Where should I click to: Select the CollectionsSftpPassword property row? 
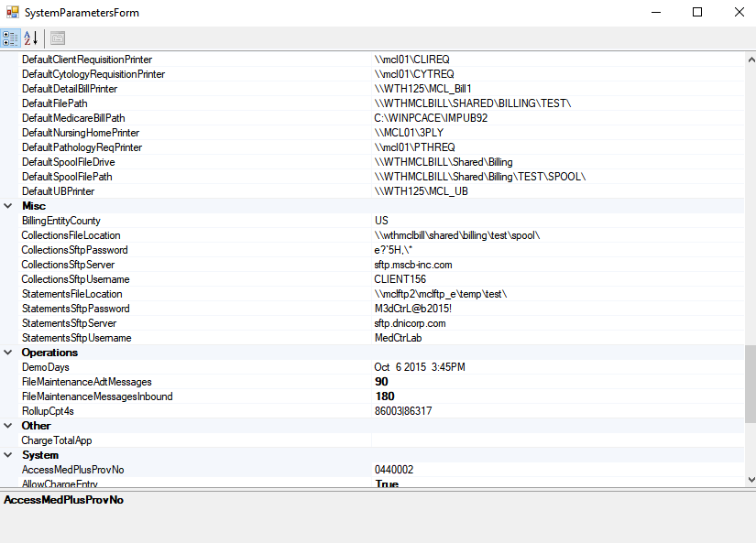(74, 250)
